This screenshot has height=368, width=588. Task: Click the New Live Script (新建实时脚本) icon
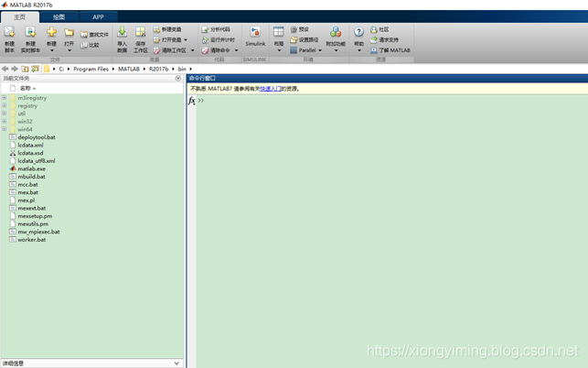(x=30, y=33)
